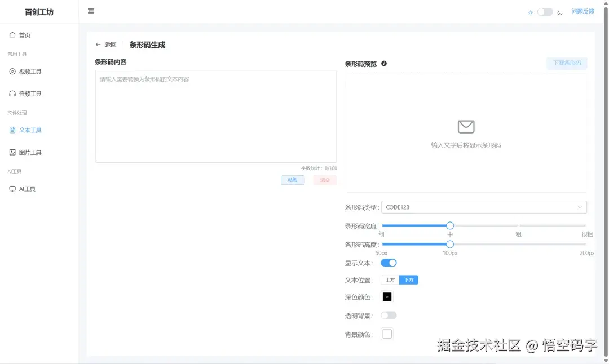Click the info icon beside 条形码预览

[x=384, y=64]
